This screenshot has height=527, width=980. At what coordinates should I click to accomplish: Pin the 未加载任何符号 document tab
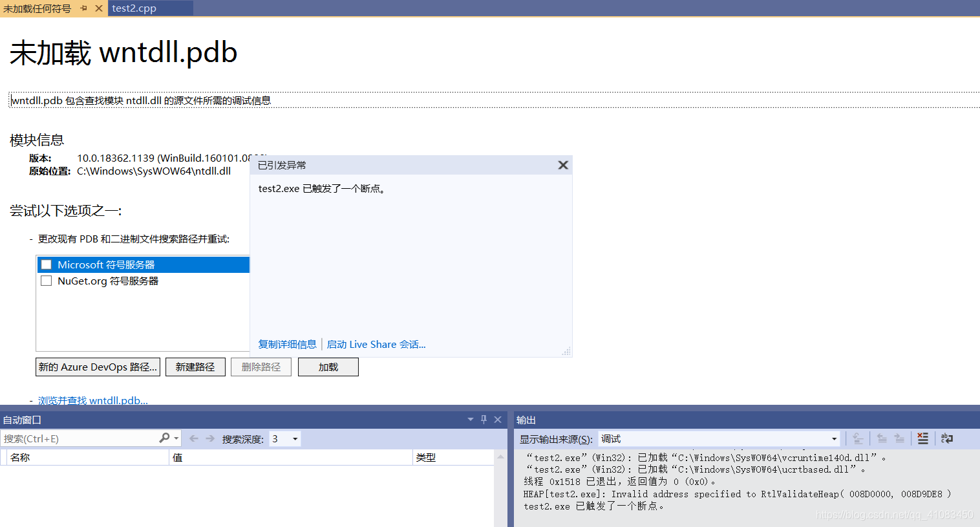84,8
